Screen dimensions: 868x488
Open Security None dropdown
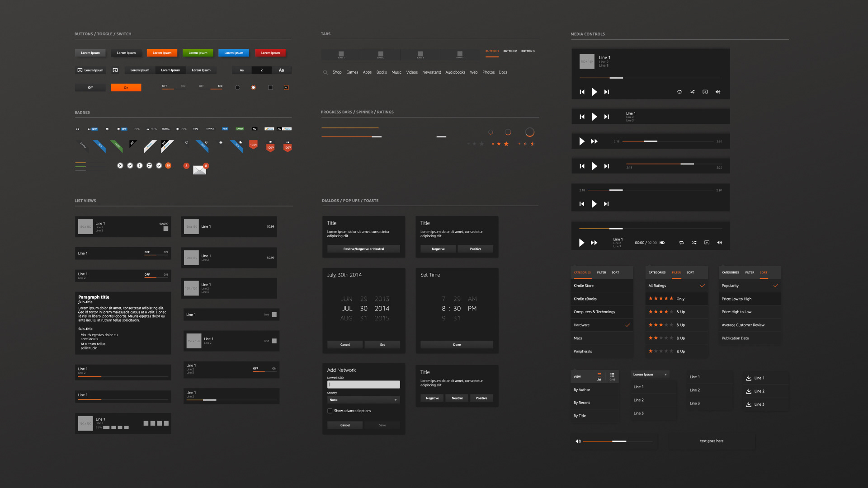[x=363, y=400]
